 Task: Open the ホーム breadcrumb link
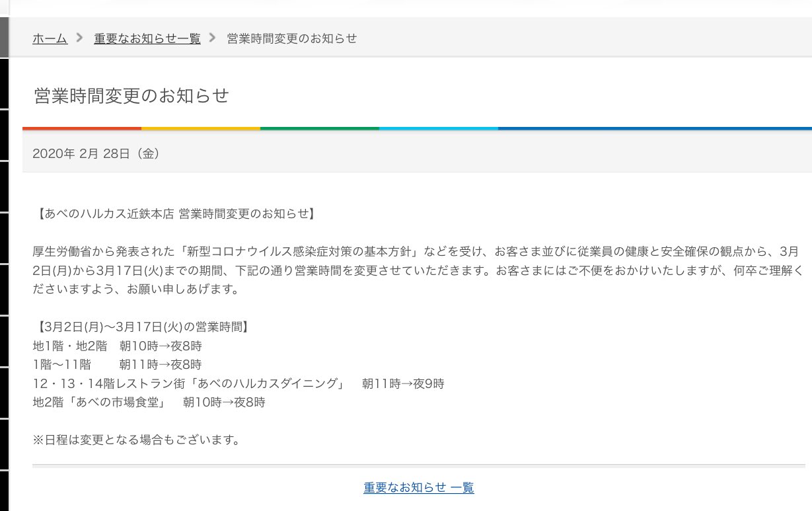pos(50,38)
